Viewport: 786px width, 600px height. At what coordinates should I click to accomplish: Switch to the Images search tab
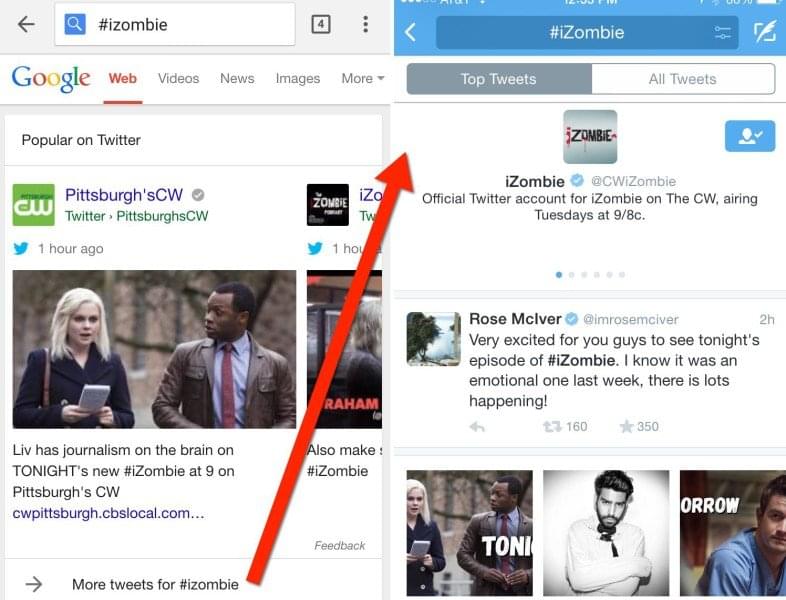(298, 79)
